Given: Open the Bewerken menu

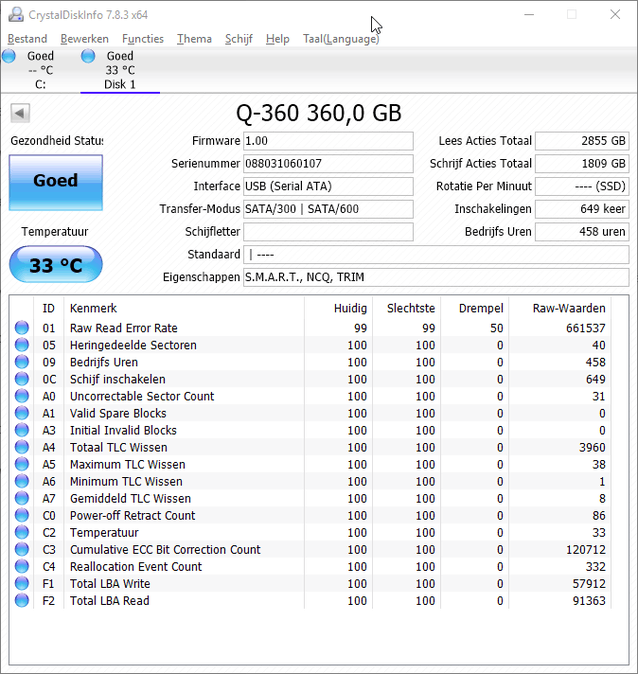Looking at the screenshot, I should click(x=84, y=39).
